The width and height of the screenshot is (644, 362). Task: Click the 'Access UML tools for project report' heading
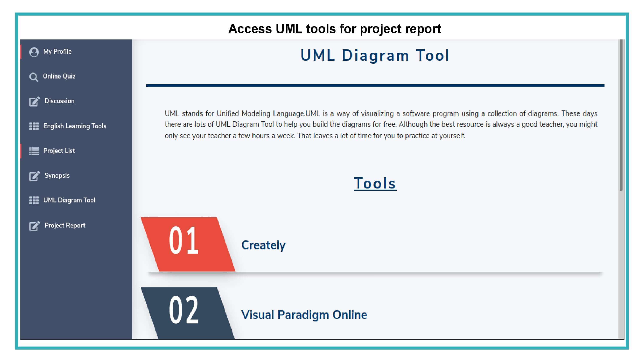[x=334, y=29]
